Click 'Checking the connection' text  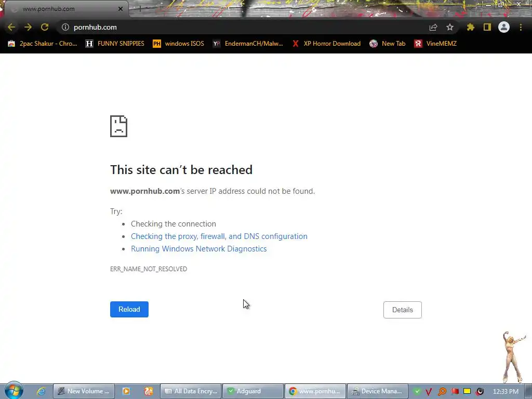[174, 224]
